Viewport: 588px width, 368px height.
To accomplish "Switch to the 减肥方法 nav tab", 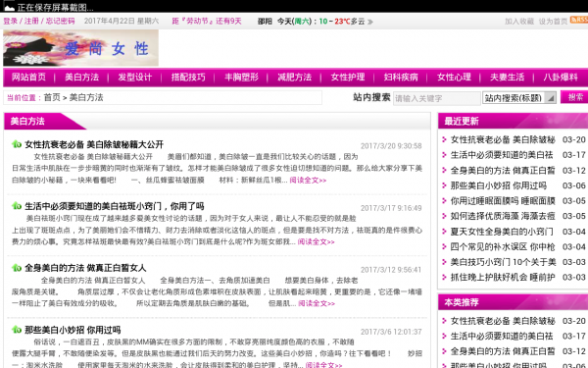I will click(x=294, y=77).
